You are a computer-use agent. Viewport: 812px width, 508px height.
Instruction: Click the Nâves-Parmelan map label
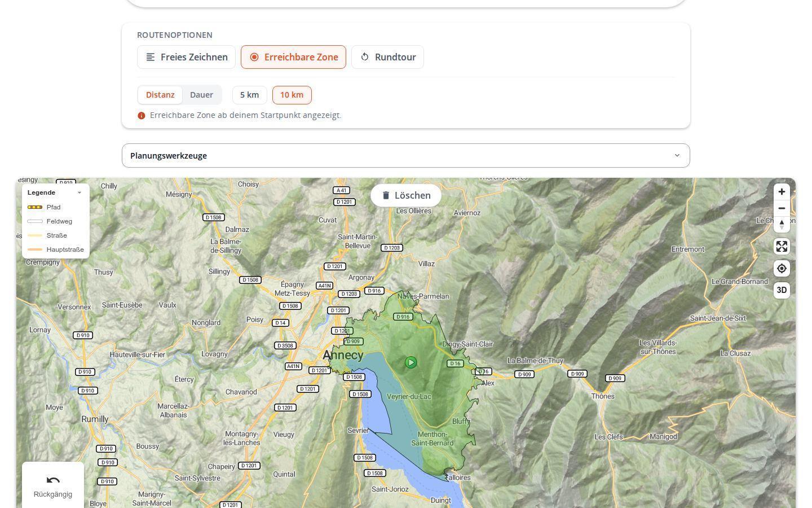point(423,296)
